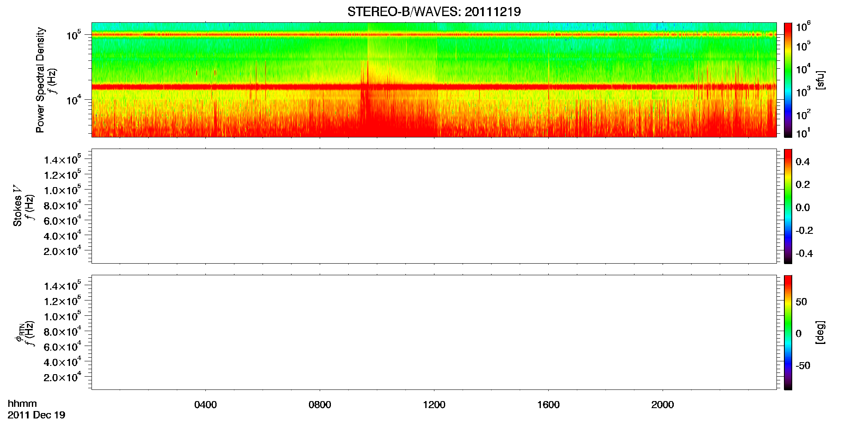Viewport: 868px width, 447px height.
Task: Click the 1200 time axis label
Action: click(434, 405)
